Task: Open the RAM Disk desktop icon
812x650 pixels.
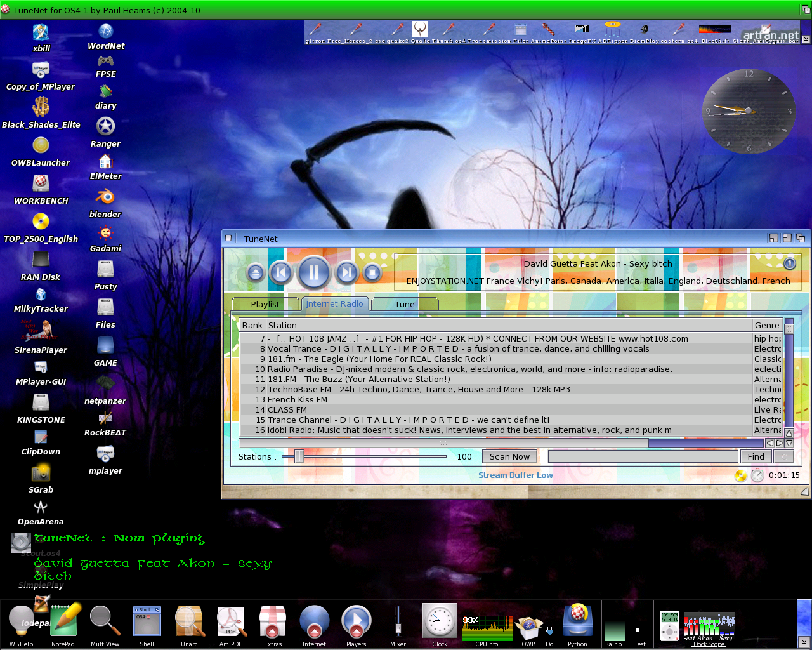Action: click(41, 266)
